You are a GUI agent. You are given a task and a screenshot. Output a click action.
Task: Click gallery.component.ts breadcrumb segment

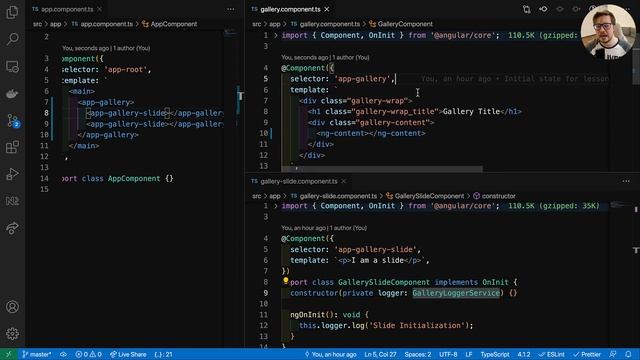coord(330,24)
